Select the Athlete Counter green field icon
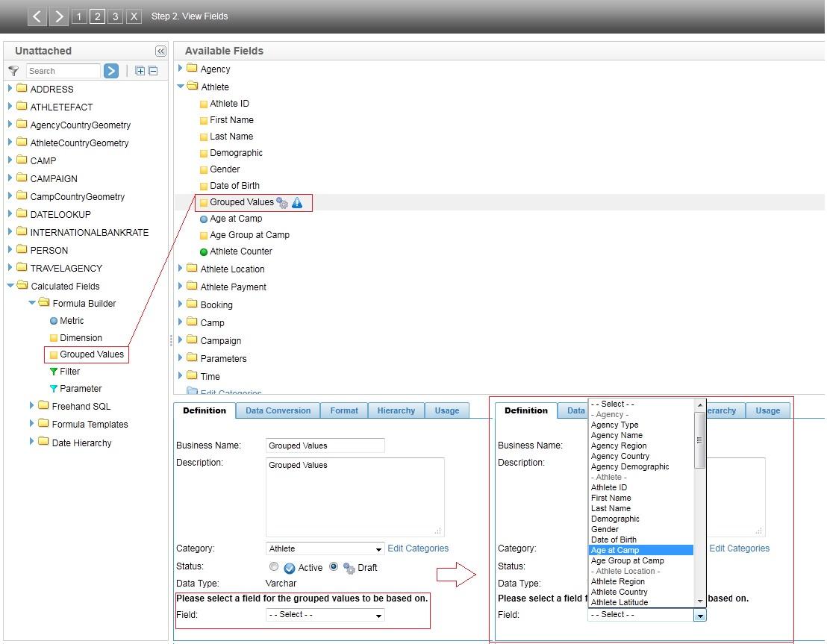 pyautogui.click(x=204, y=251)
